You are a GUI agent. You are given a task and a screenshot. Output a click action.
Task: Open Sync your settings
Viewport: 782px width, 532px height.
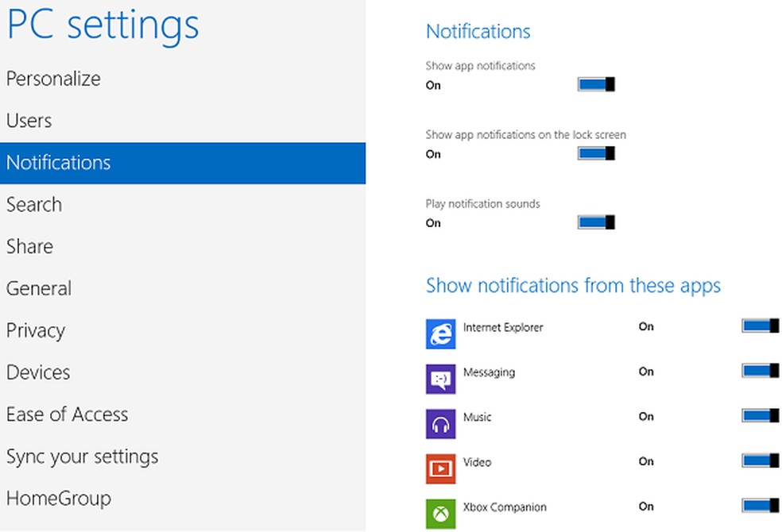83,457
